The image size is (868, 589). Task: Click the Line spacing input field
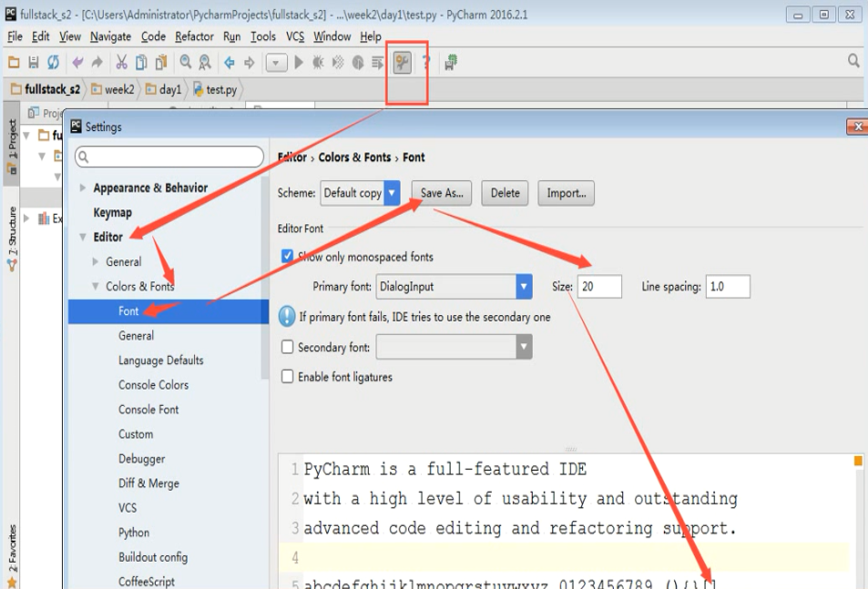pos(728,287)
